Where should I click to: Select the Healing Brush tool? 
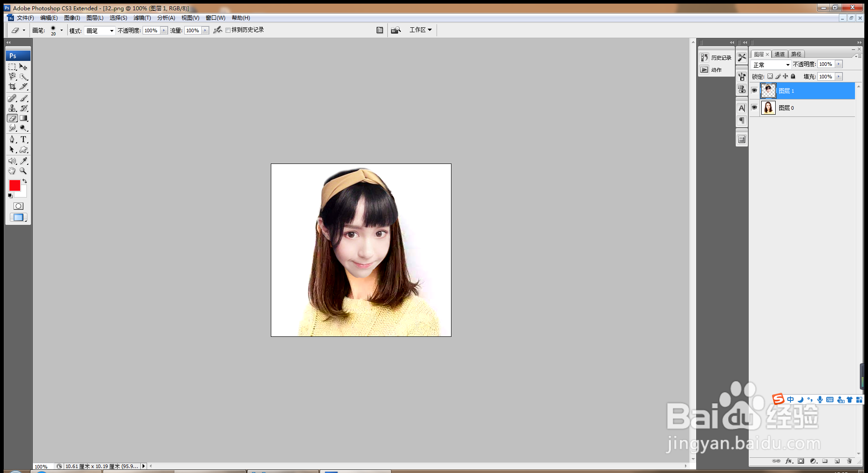tap(12, 99)
